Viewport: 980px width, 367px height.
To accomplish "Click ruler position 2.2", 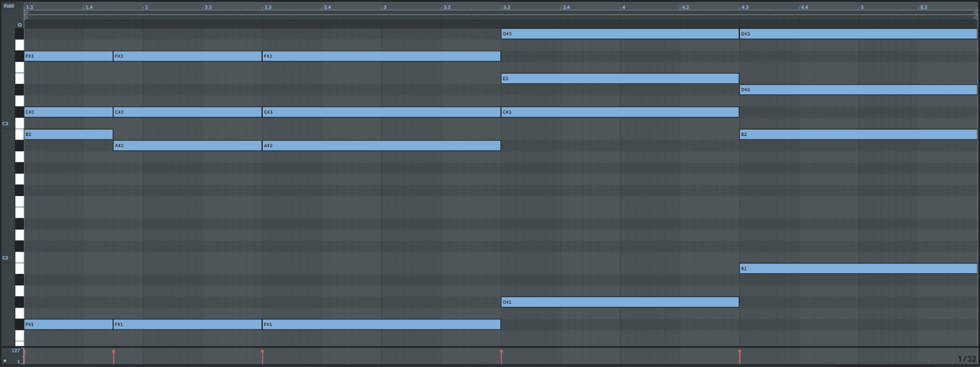I will [208, 7].
